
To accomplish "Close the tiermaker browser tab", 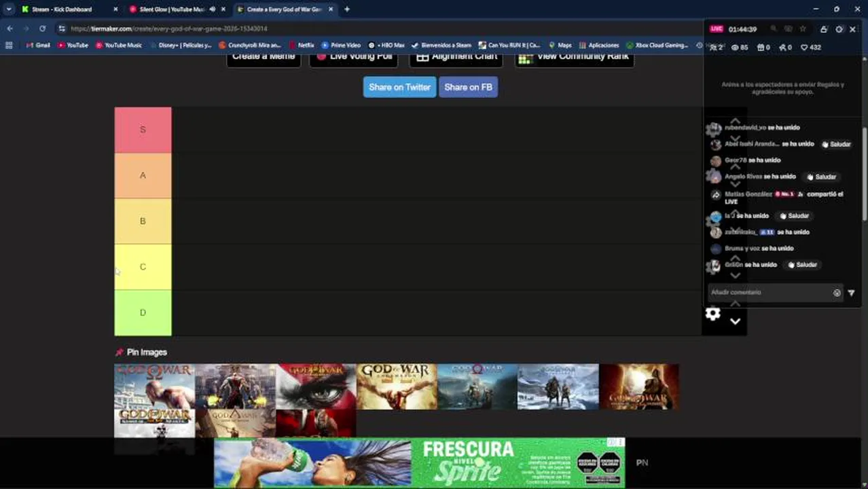I will pyautogui.click(x=331, y=10).
